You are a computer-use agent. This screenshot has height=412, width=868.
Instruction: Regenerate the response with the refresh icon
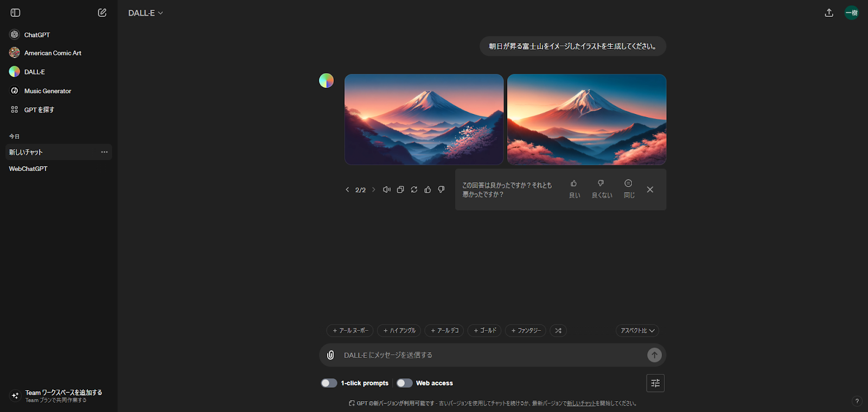point(414,189)
